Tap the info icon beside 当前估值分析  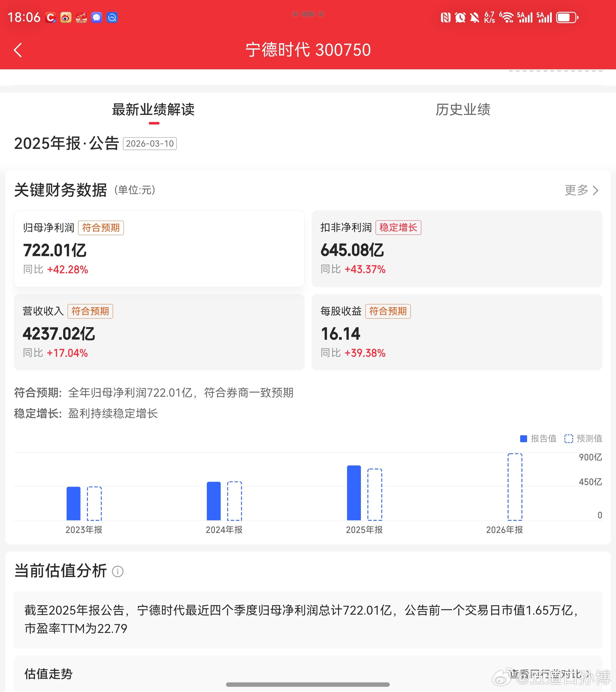[x=118, y=571]
